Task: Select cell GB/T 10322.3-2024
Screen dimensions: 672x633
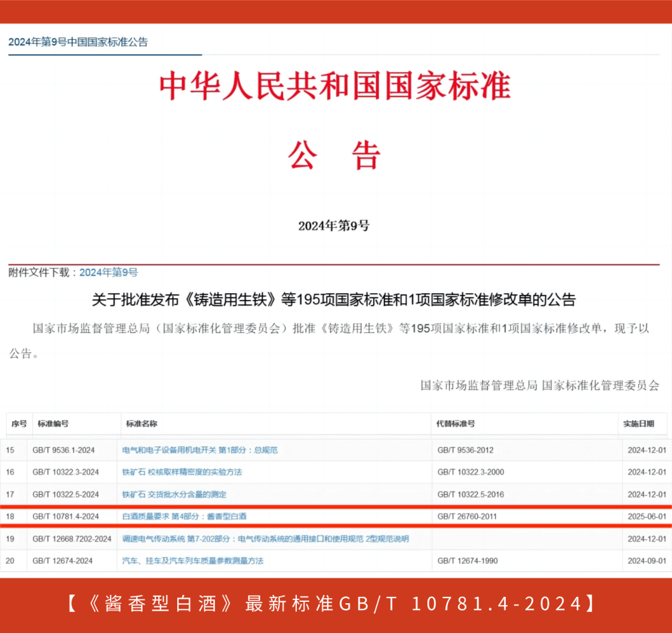Action: (x=65, y=472)
